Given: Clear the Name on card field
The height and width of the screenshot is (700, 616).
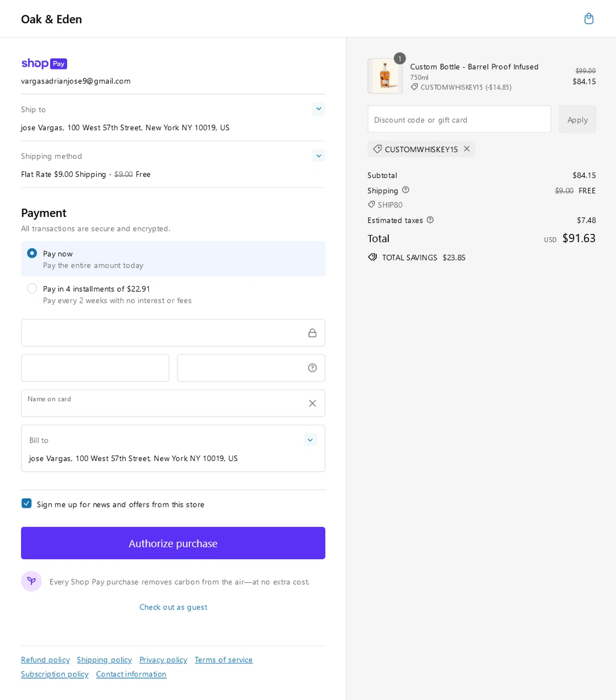Looking at the screenshot, I should tap(312, 403).
